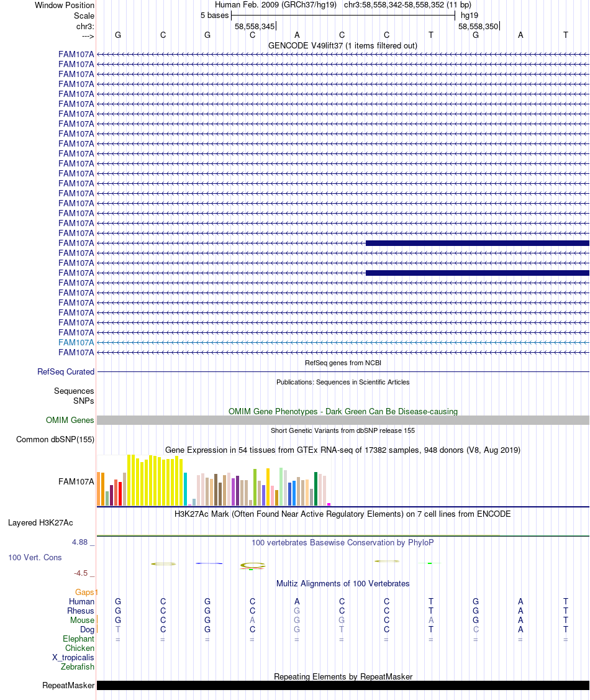Open Multiz Alignments of 100 Vertebrates title
The width and height of the screenshot is (590, 700).
343,583
